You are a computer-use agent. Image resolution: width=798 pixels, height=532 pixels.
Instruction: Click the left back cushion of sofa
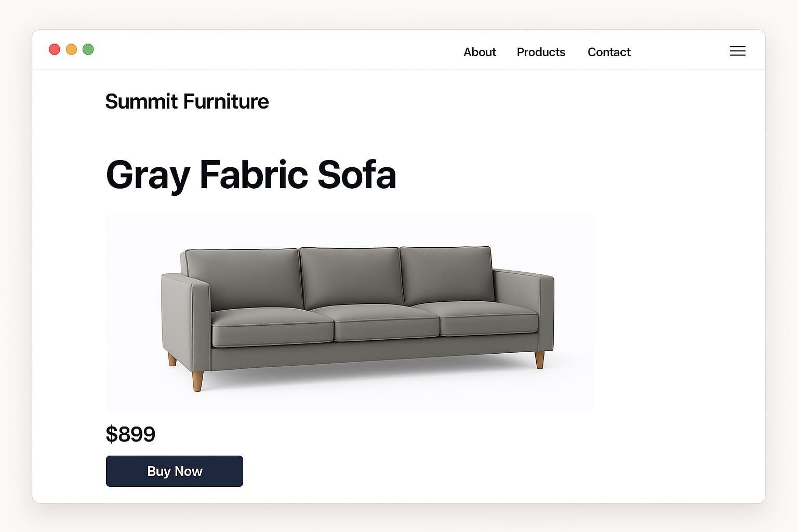[x=243, y=278]
